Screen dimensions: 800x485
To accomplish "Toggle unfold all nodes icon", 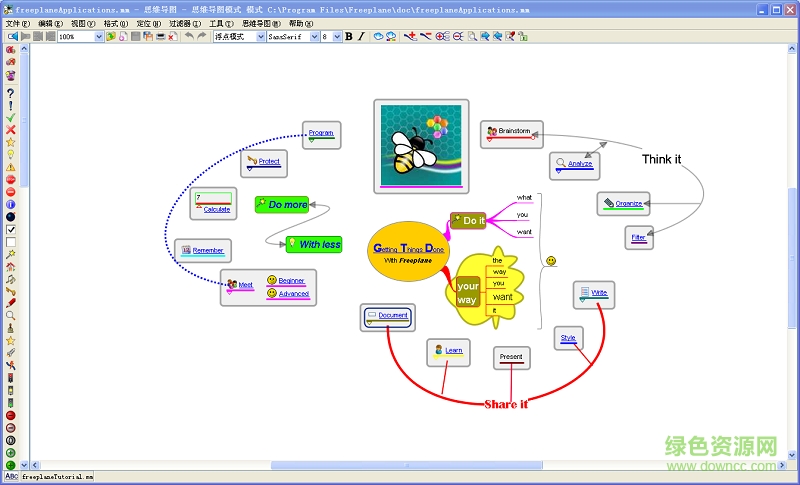I will pyautogui.click(x=442, y=36).
